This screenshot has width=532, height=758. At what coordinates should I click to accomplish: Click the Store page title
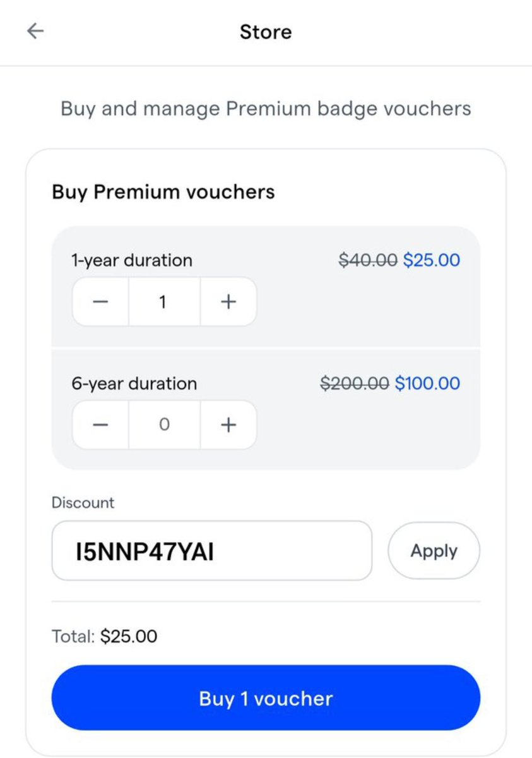coord(266,32)
